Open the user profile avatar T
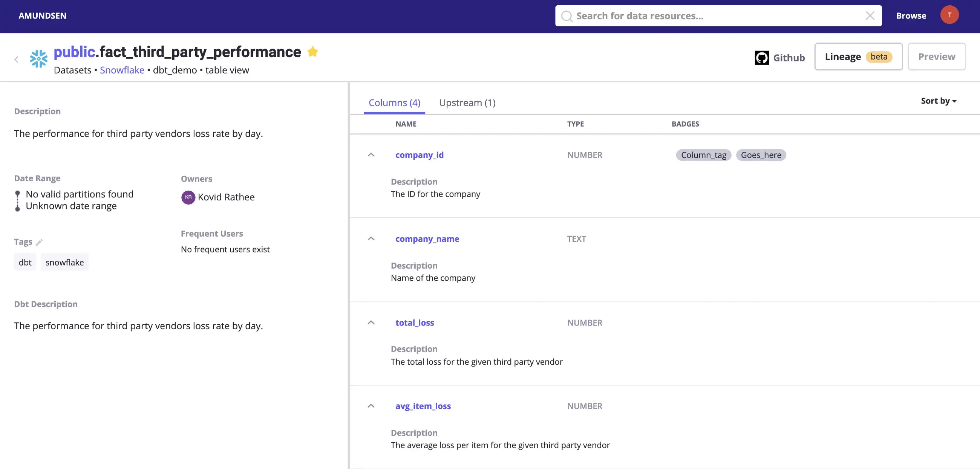Image resolution: width=980 pixels, height=469 pixels. click(949, 15)
